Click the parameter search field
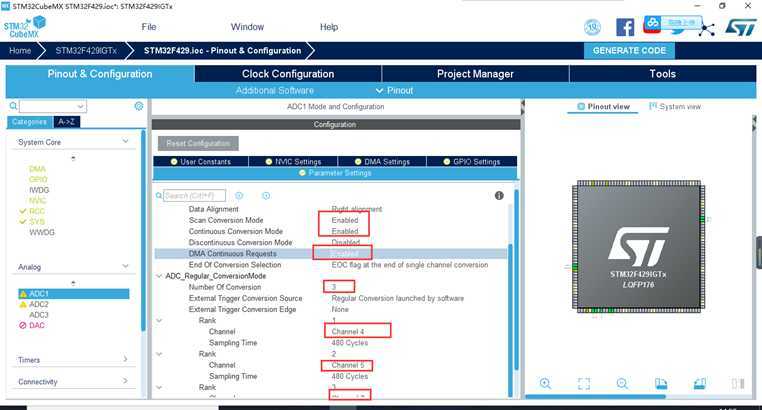The image size is (762, 410). 194,195
